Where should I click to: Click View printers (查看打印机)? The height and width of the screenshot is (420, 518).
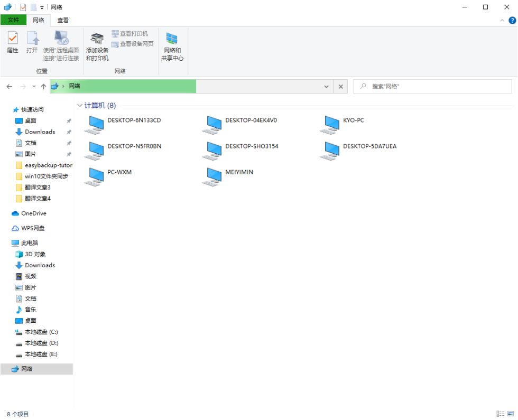tap(130, 34)
